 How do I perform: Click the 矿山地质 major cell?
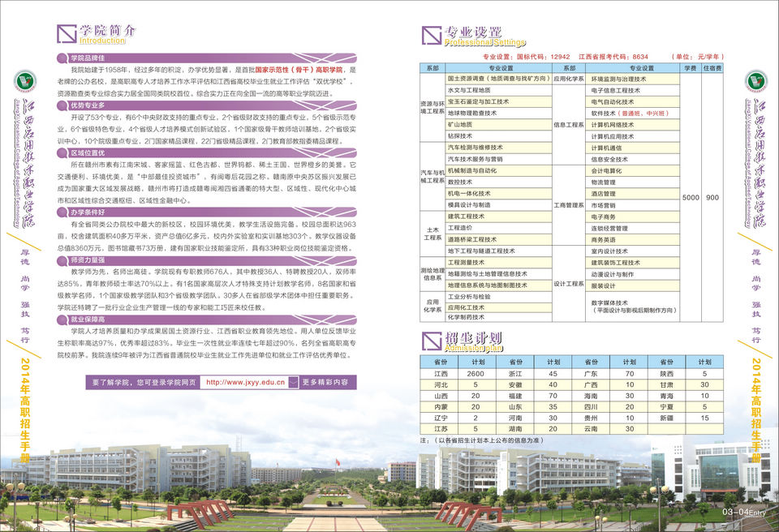click(x=498, y=125)
